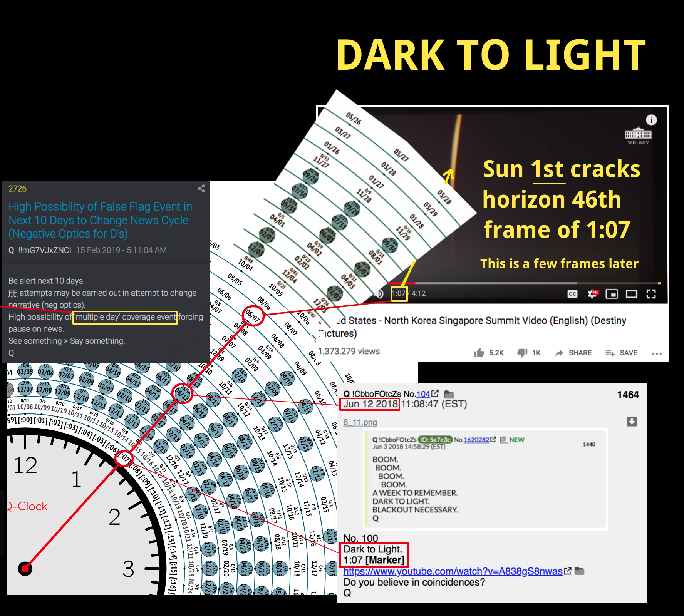Click the No. 100 text

click(x=360, y=538)
